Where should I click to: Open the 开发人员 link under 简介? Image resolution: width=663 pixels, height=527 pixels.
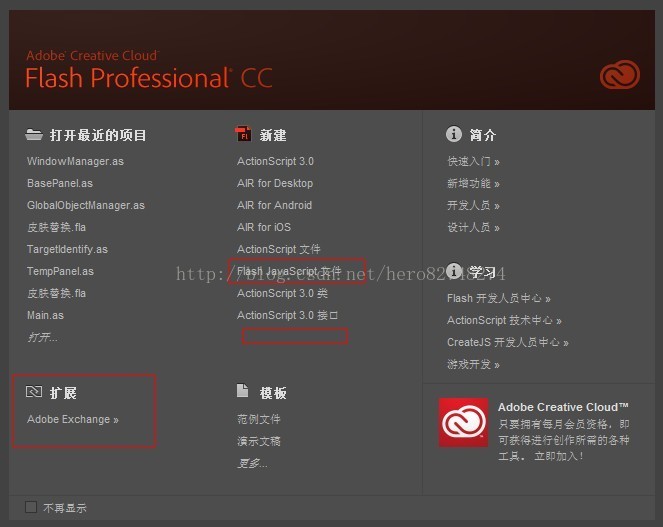point(474,205)
